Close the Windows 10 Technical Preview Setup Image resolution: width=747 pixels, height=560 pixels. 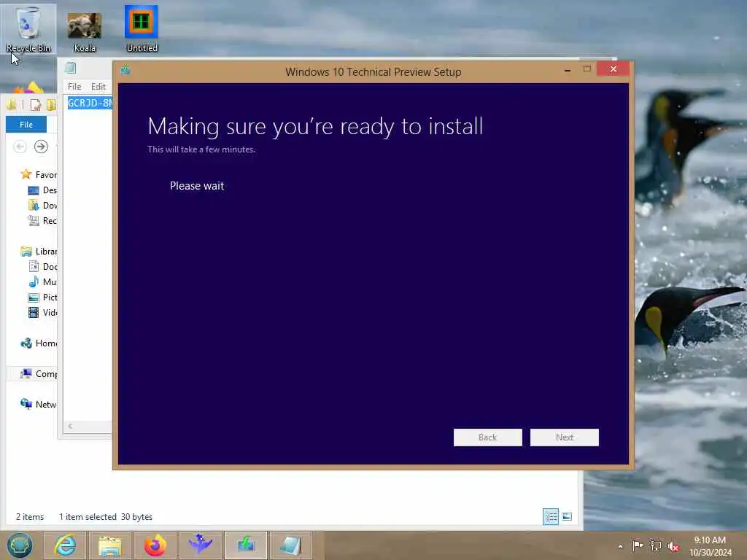[x=613, y=69]
